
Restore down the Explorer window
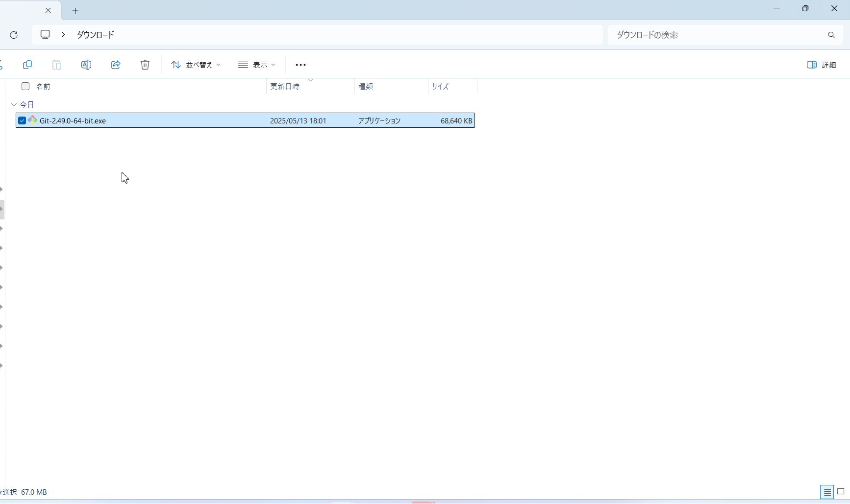click(805, 8)
